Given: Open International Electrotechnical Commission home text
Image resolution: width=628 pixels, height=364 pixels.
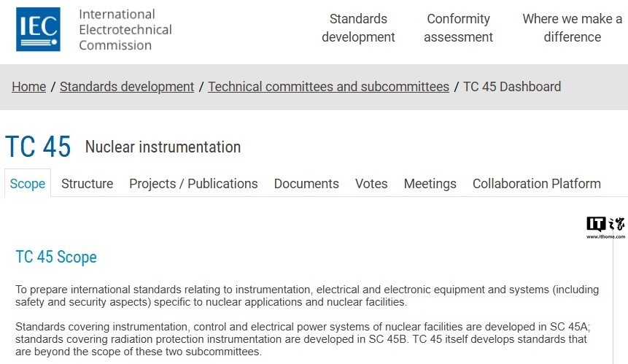Looking at the screenshot, I should [125, 30].
